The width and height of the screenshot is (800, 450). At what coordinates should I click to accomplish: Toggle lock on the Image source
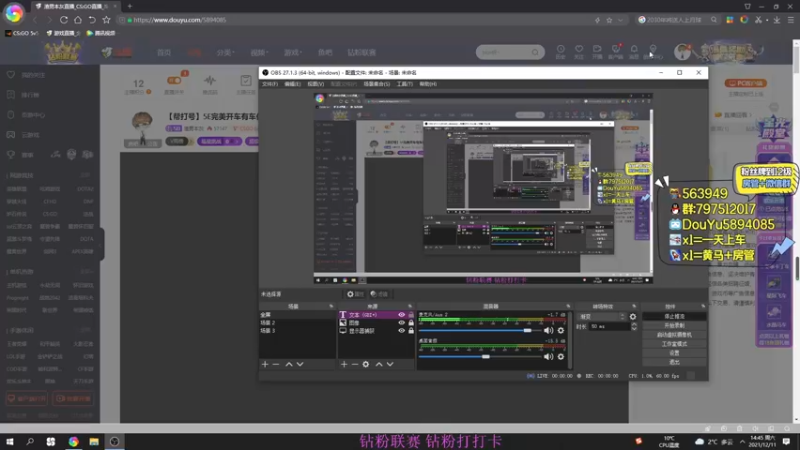[411, 323]
